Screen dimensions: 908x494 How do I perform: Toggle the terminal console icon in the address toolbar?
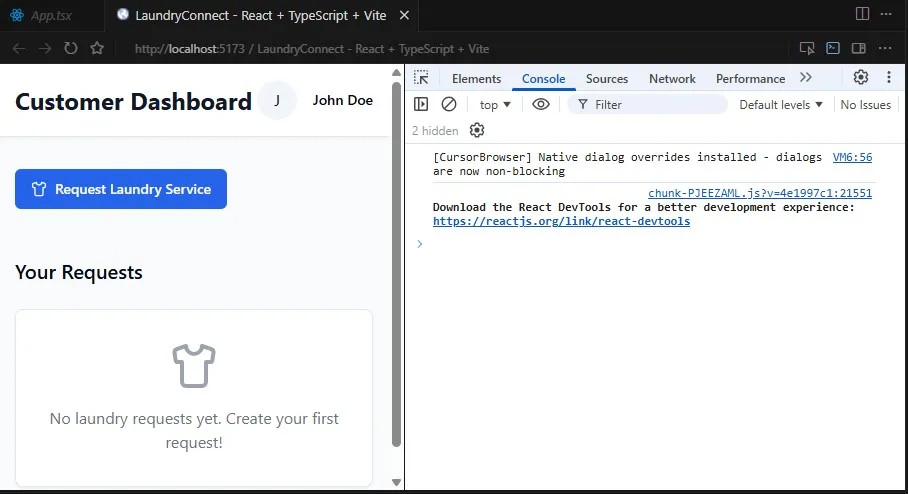tap(833, 48)
